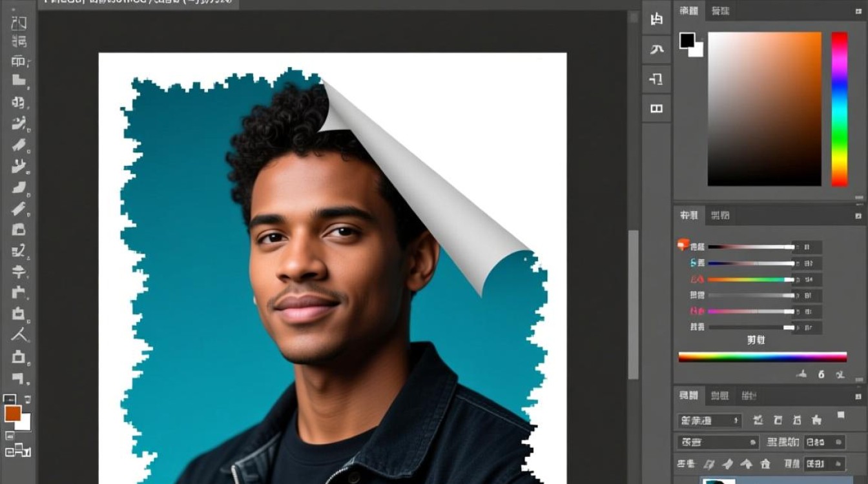Switch to the second tab of the color picker panel
The height and width of the screenshot is (484, 868).
click(x=720, y=11)
